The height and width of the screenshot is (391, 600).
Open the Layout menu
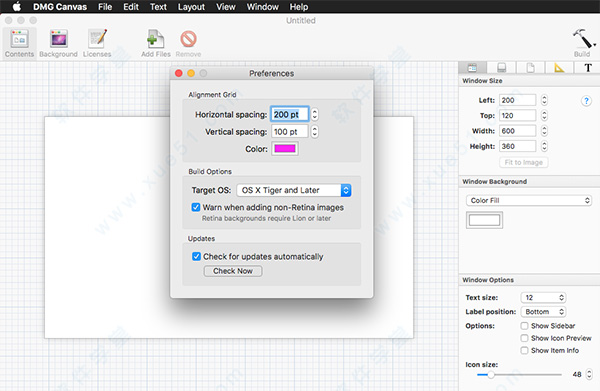pyautogui.click(x=191, y=7)
